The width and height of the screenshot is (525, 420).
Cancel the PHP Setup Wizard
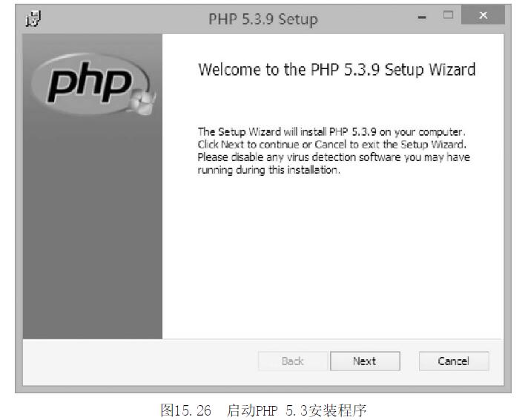(453, 361)
